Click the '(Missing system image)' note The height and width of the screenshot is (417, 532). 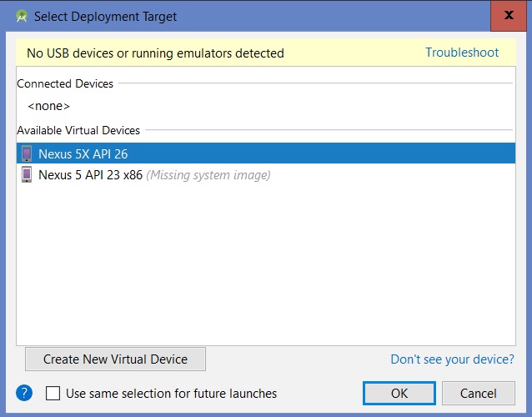click(208, 174)
